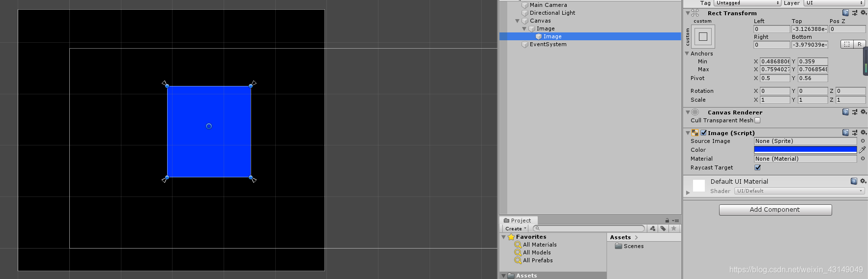Uncheck the Raycast Target checkbox
The width and height of the screenshot is (868, 279).
(x=757, y=167)
